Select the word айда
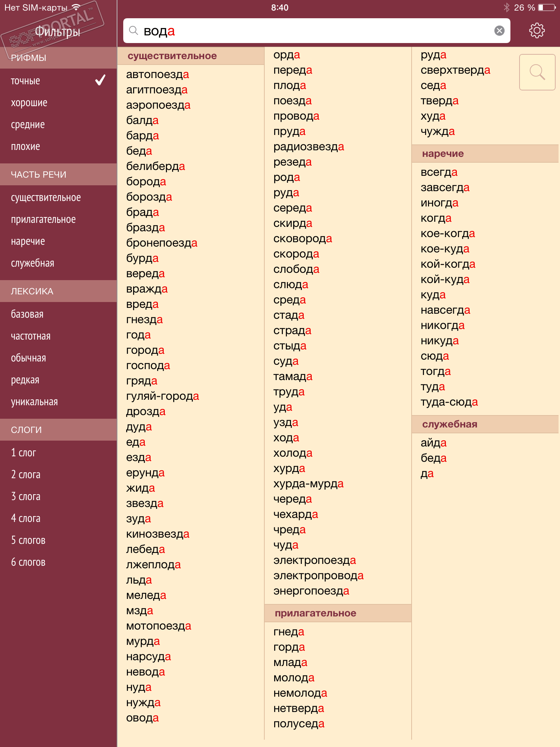This screenshot has height=747, width=560. (433, 443)
